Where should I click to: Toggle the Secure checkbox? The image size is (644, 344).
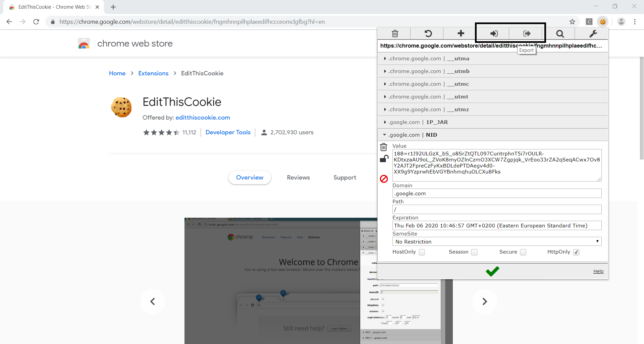523,252
